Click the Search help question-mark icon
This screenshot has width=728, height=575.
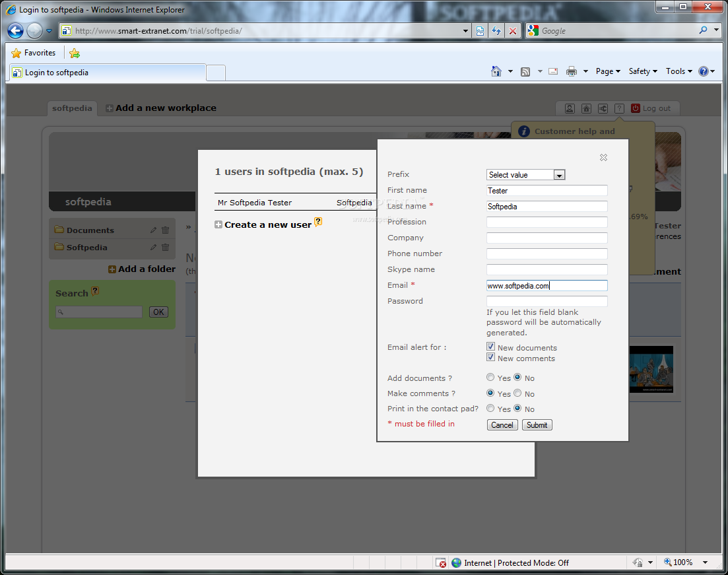coord(95,291)
